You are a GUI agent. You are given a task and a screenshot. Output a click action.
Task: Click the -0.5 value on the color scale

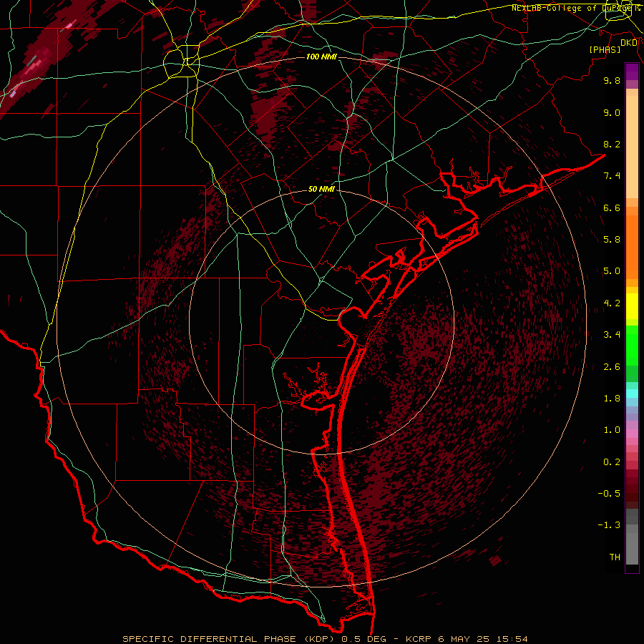(x=609, y=494)
